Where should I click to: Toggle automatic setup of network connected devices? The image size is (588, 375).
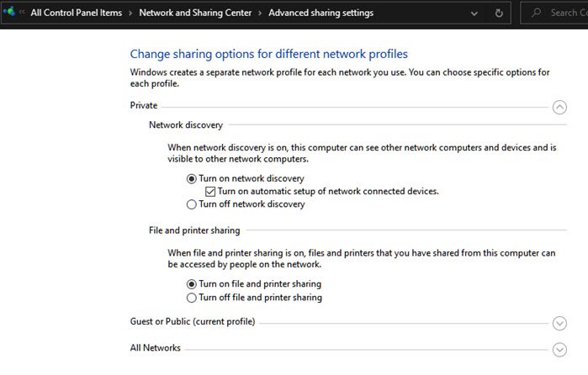tap(210, 191)
